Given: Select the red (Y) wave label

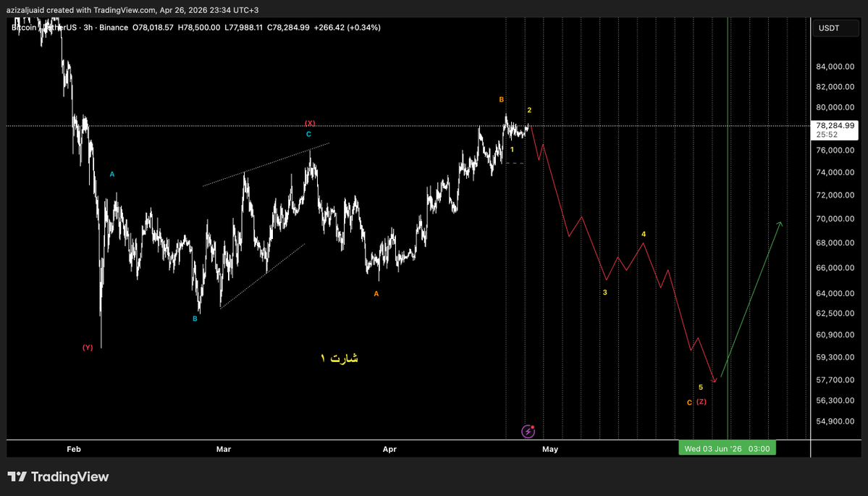Looking at the screenshot, I should coord(88,348).
